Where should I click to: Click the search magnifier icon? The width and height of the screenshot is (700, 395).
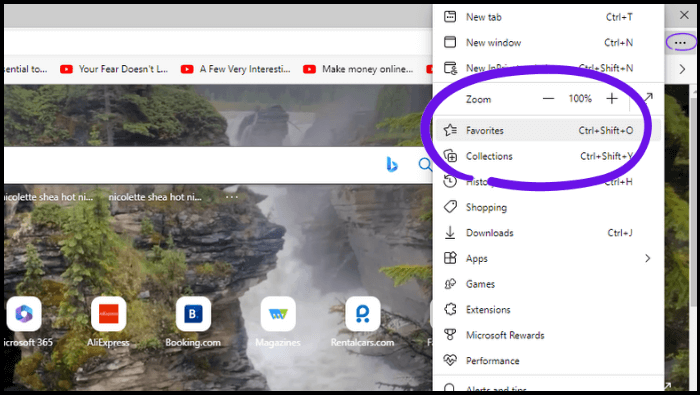click(x=425, y=164)
